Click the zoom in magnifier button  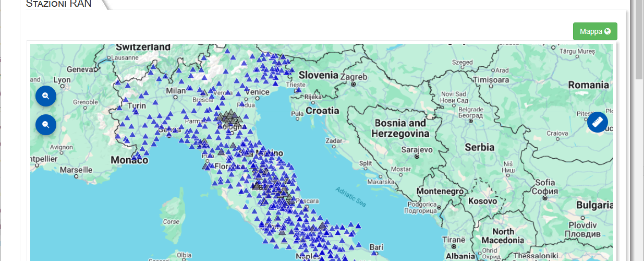click(46, 96)
